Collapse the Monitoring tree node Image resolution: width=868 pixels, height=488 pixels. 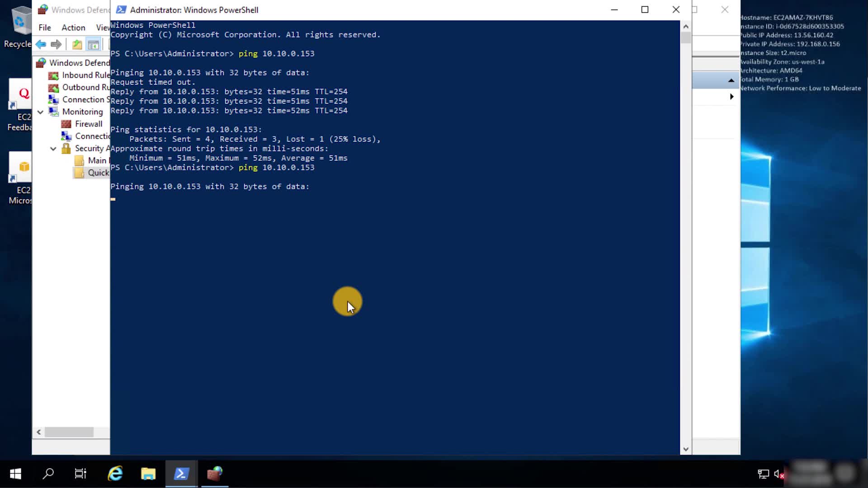(x=41, y=112)
